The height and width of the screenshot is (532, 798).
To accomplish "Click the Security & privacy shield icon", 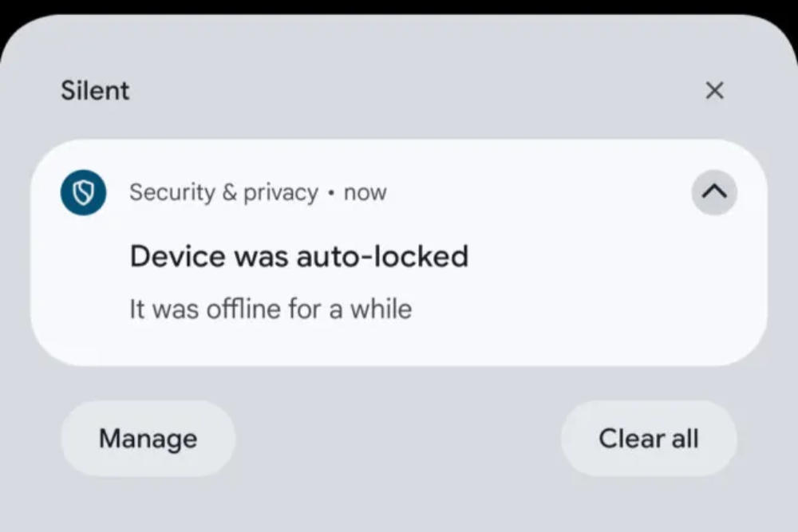I will coord(84,193).
